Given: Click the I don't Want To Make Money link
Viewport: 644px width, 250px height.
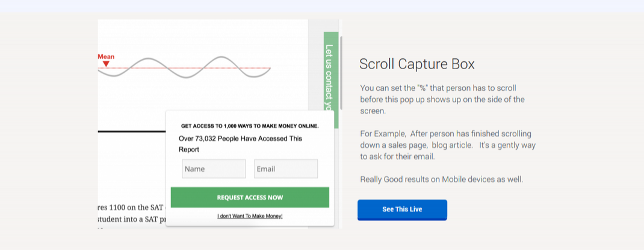Looking at the screenshot, I should [x=250, y=216].
